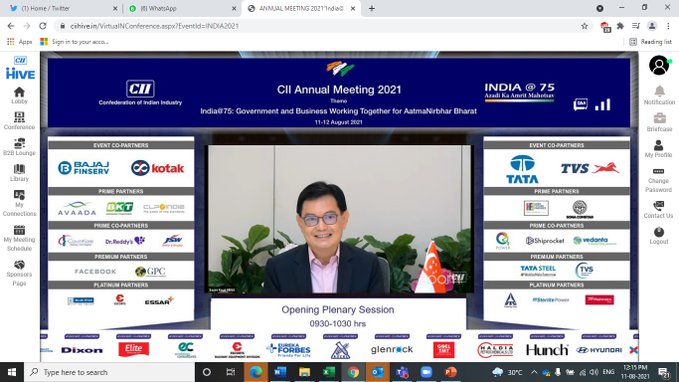The image size is (679, 382).
Task: Go to the Conference section
Action: pos(19,117)
